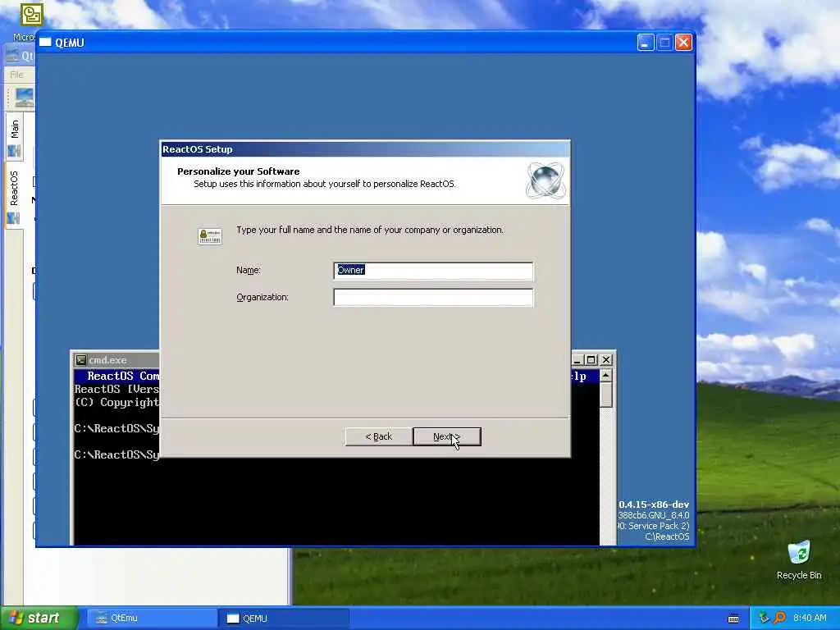The width and height of the screenshot is (840, 630).
Task: Click the network tray icon beside the clock
Action: pyautogui.click(x=764, y=619)
